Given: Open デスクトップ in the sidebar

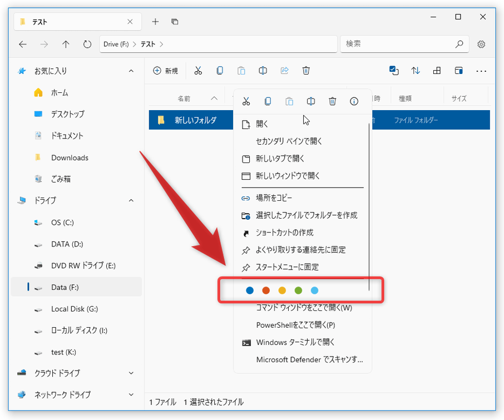Looking at the screenshot, I should (76, 115).
